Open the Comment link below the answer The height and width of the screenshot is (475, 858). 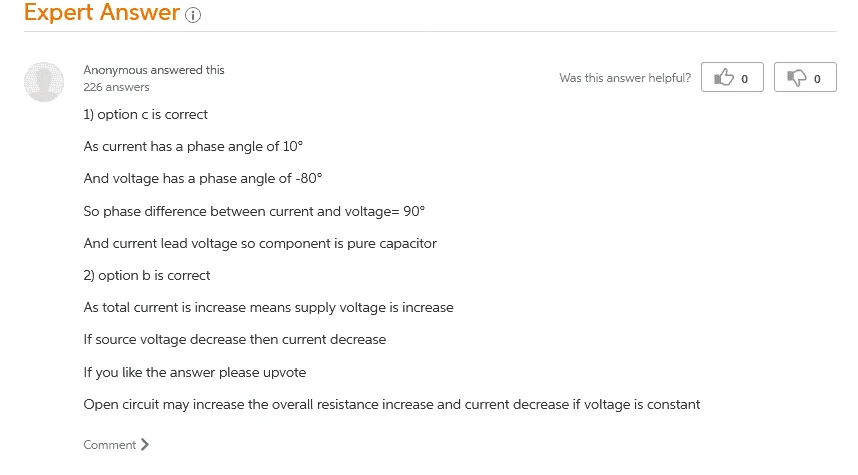coord(109,445)
